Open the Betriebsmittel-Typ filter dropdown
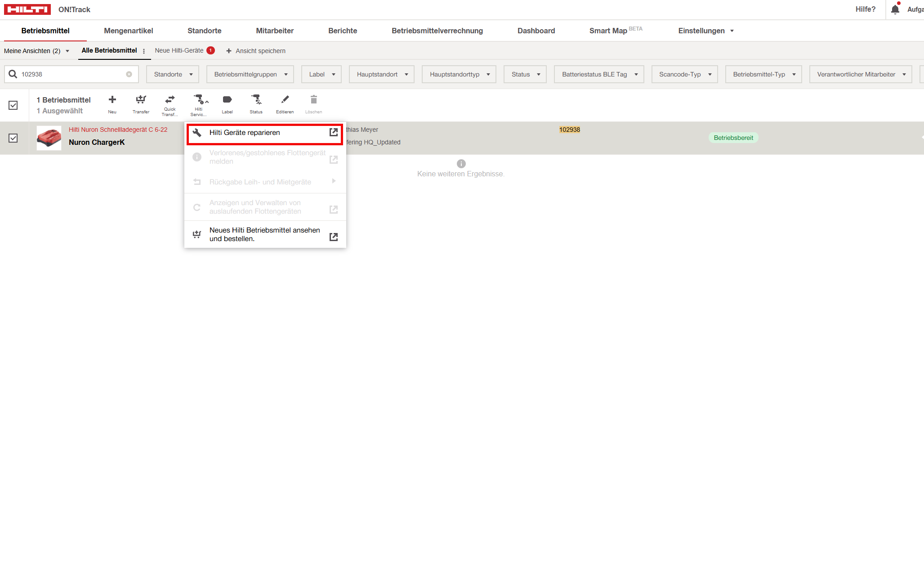Viewport: 924px width, 569px height. [763, 74]
